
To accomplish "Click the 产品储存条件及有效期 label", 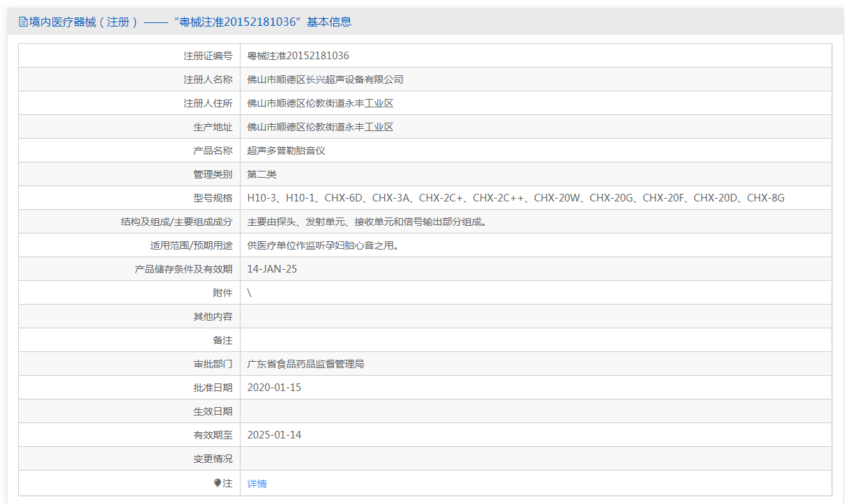I will (183, 269).
